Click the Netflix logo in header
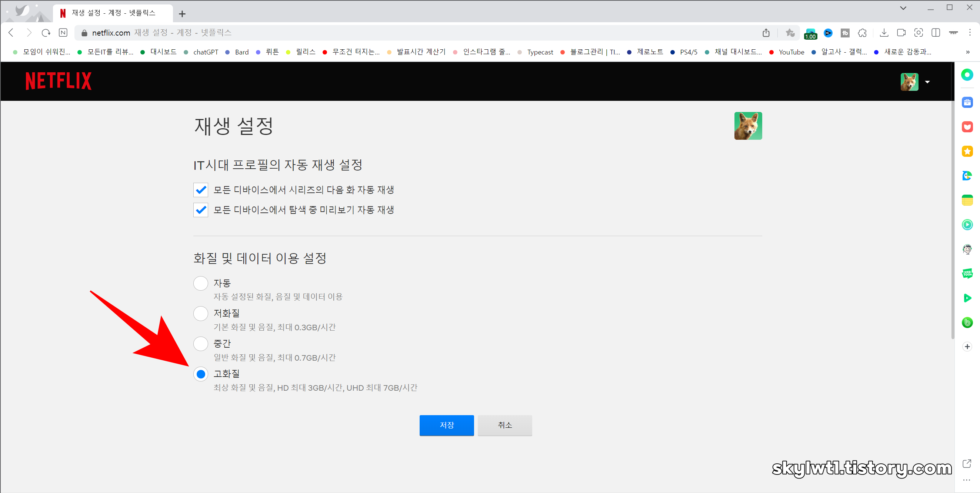This screenshot has height=493, width=980. 58,81
